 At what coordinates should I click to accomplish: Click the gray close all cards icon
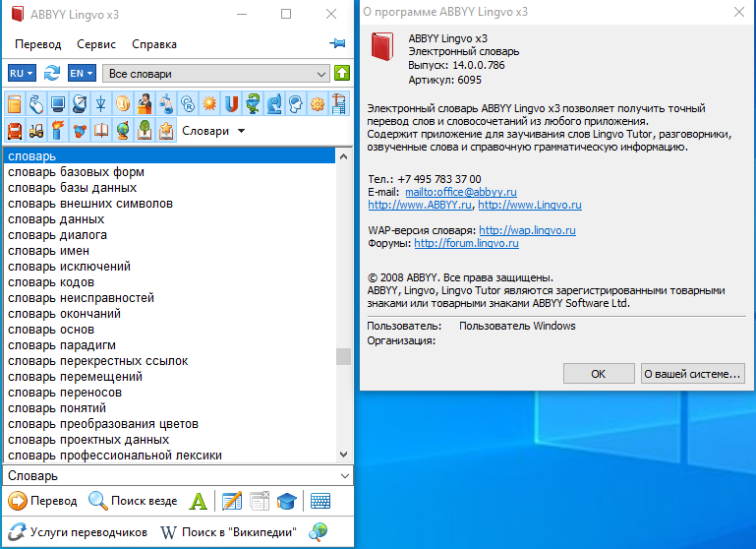260,501
